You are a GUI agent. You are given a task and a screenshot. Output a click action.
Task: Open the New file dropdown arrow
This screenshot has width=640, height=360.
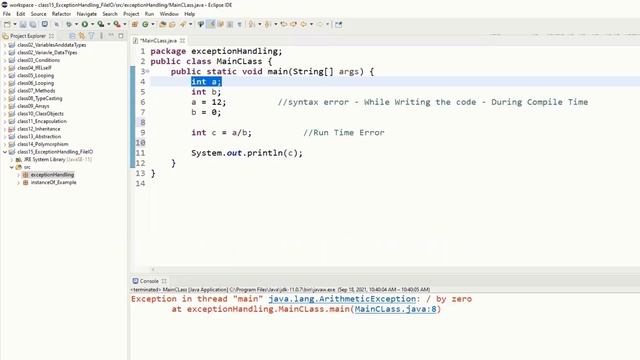click(15, 24)
